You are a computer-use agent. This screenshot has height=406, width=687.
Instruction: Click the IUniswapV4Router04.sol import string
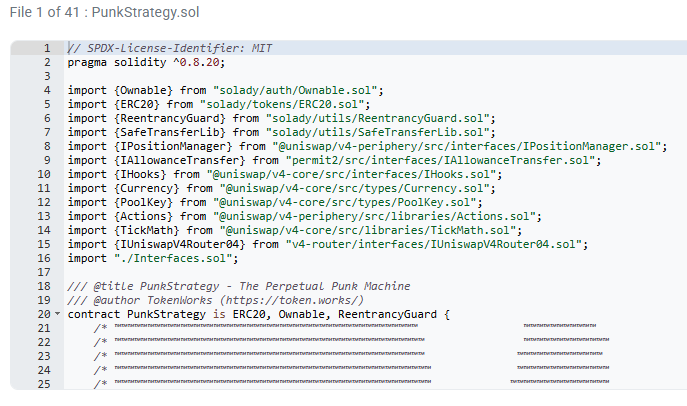point(433,244)
